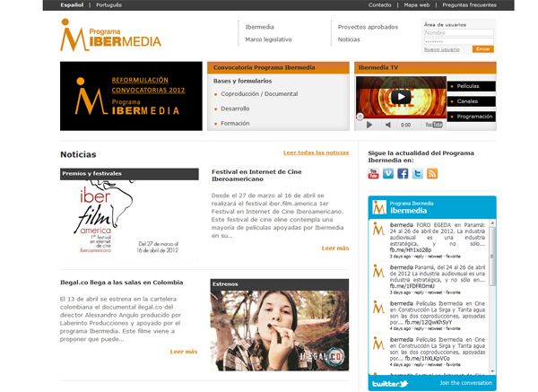Image resolution: width=538 pixels, height=392 pixels.
Task: Open the Ilegal.co film still image
Action: point(280,331)
